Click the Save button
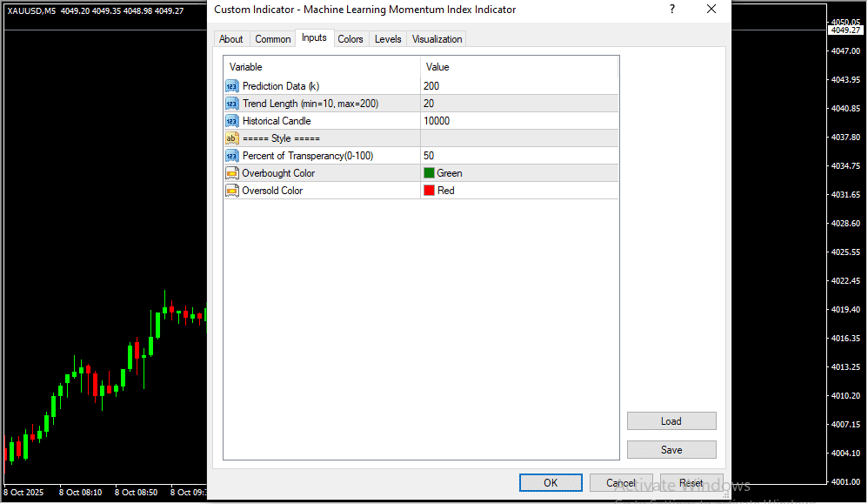 click(671, 450)
